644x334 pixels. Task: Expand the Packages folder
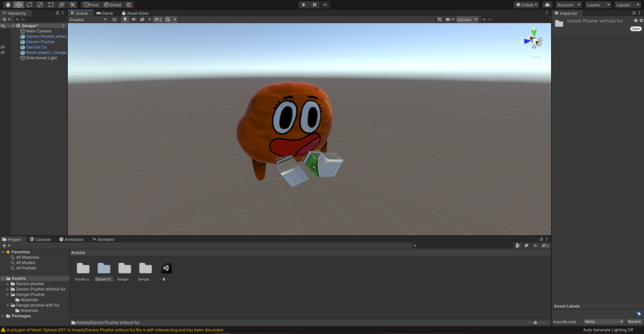click(3, 316)
